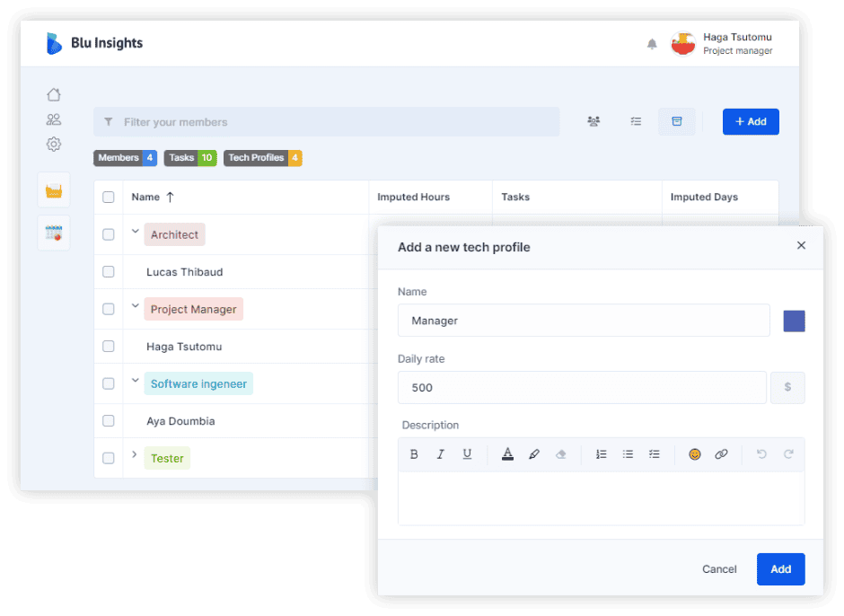Open the members people icon in sidebar

click(x=54, y=119)
